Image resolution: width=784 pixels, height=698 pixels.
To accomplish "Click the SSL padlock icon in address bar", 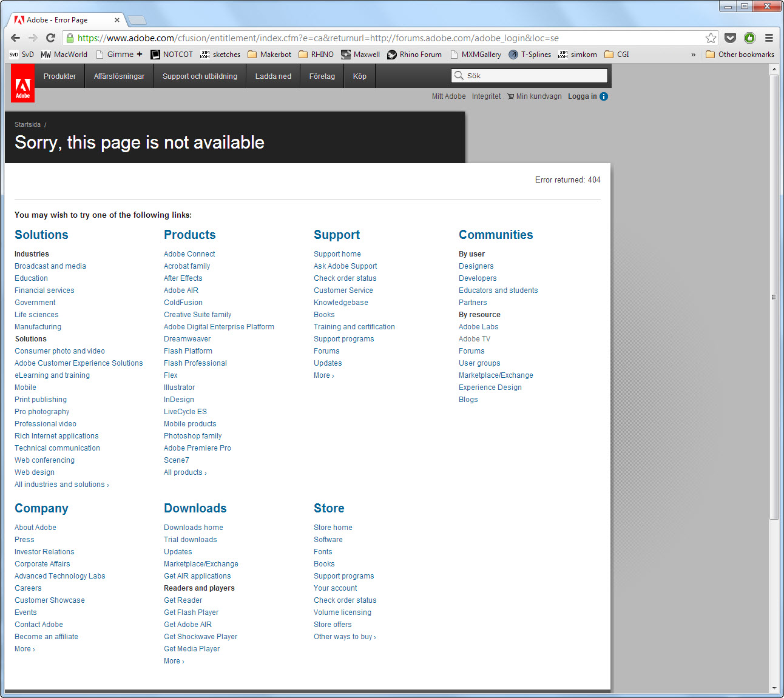I will coord(70,38).
